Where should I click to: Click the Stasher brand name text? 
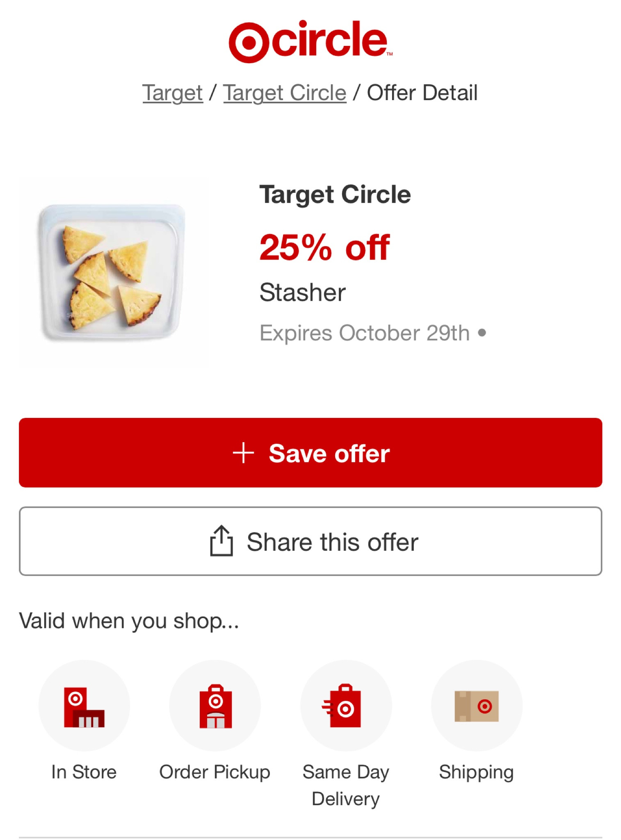point(303,292)
